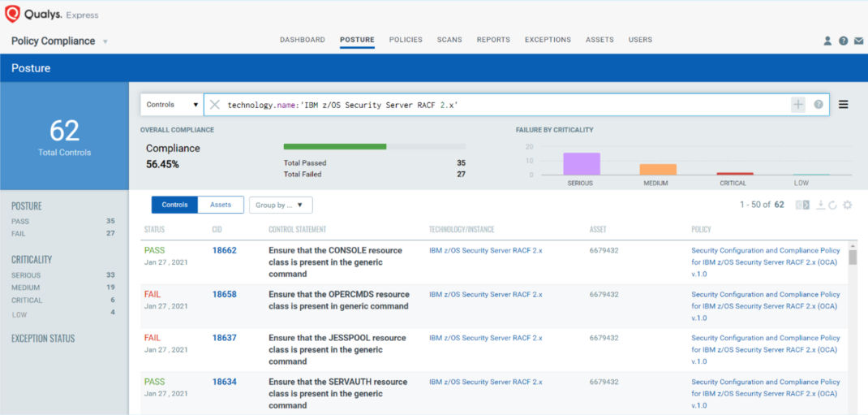Filter posture by FAIL in sidebar
The height and width of the screenshot is (415, 868).
coord(63,233)
